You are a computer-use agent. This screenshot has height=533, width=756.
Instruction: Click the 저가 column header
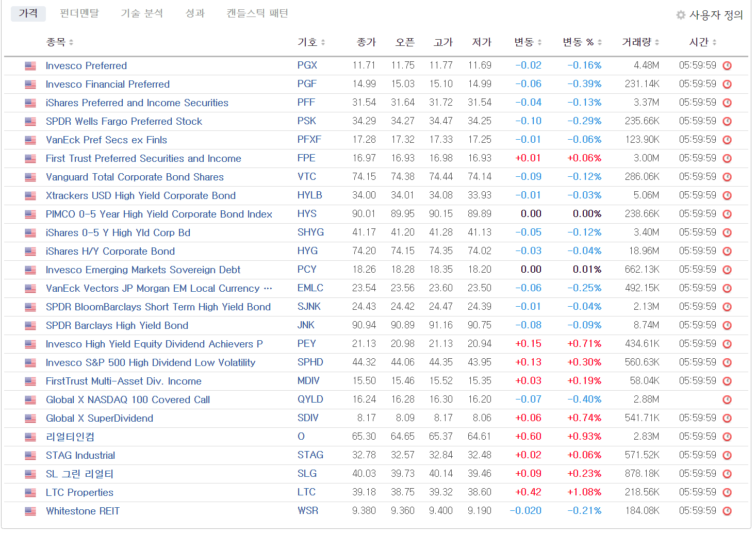click(x=482, y=42)
